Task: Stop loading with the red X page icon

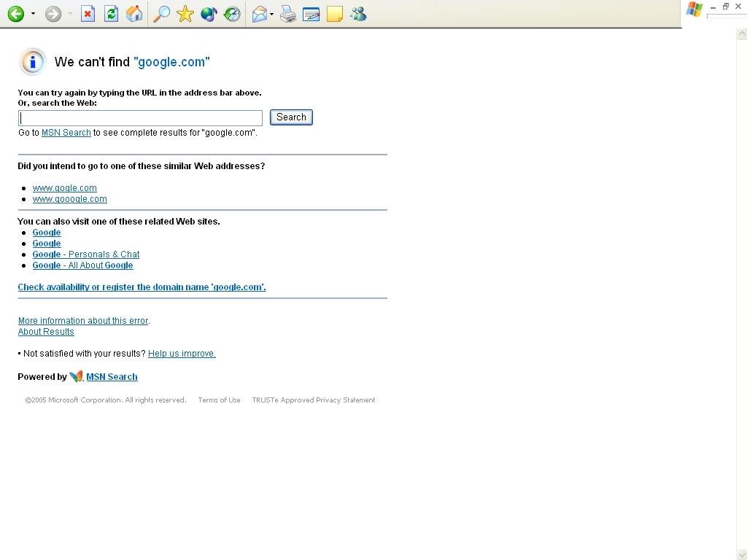Action: (88, 14)
